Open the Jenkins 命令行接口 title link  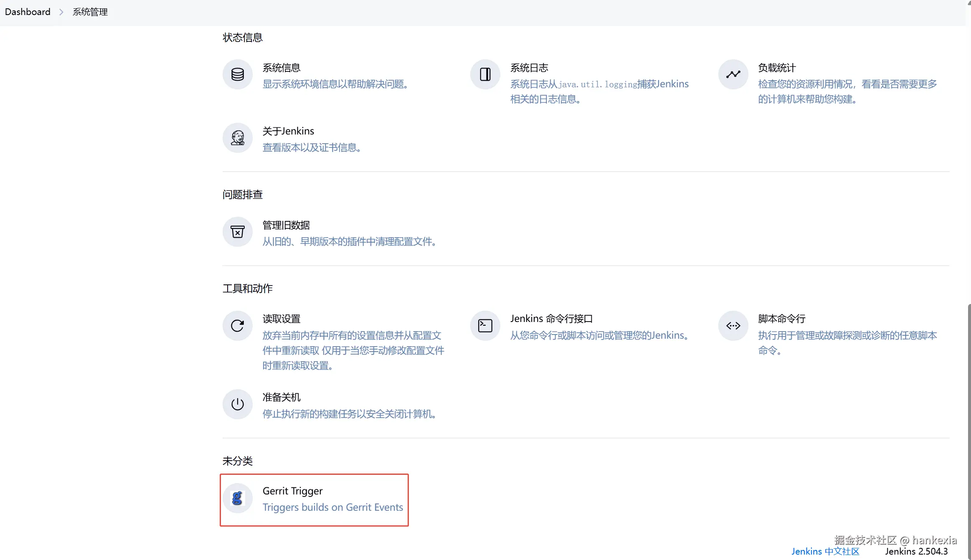551,319
